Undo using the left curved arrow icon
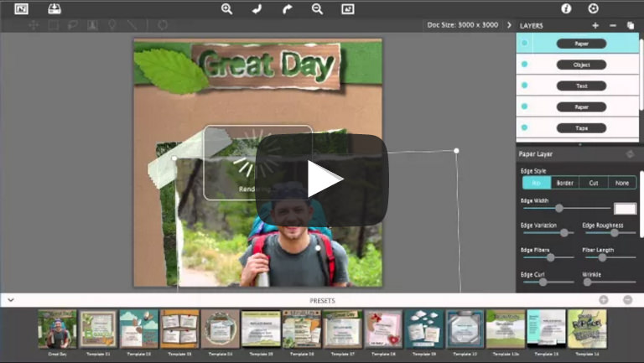This screenshot has height=363, width=644. pos(257,9)
